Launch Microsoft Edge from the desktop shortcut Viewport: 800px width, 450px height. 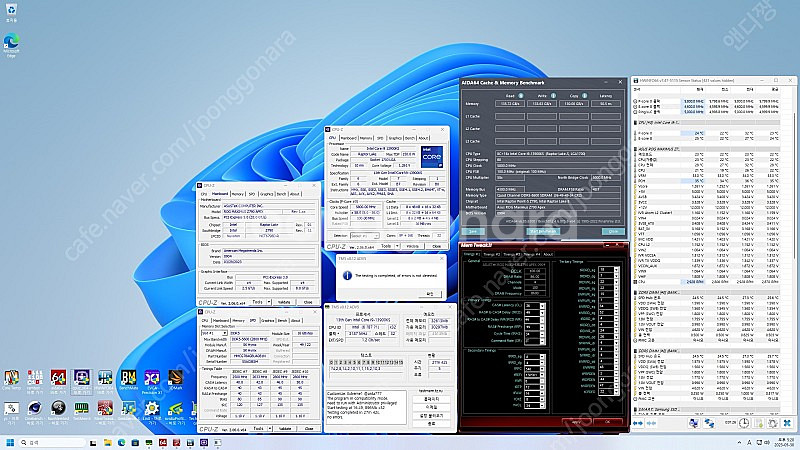(x=11, y=45)
